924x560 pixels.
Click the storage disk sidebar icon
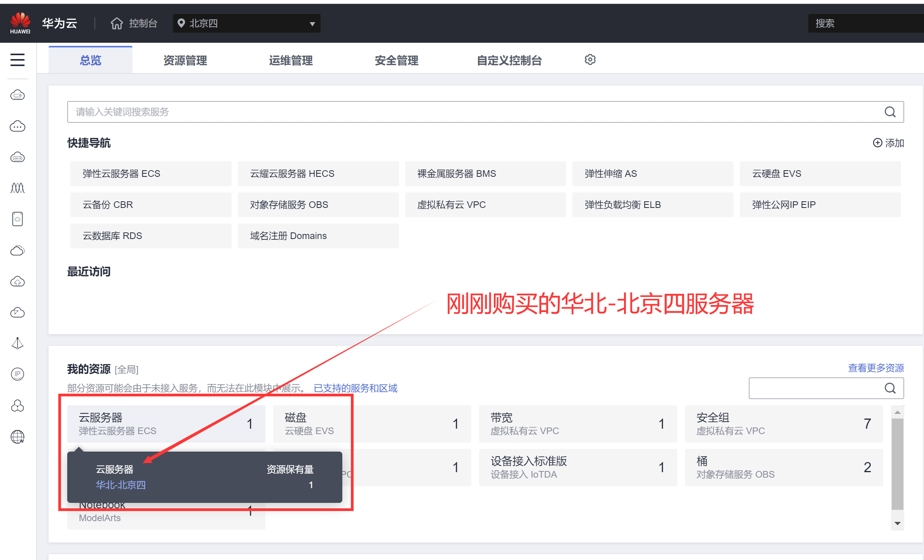coord(17,219)
